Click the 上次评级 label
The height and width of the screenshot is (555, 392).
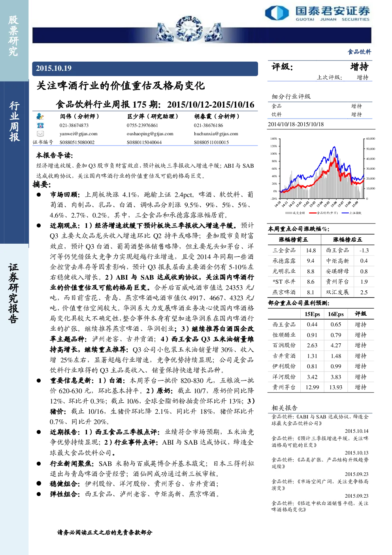tap(329, 78)
